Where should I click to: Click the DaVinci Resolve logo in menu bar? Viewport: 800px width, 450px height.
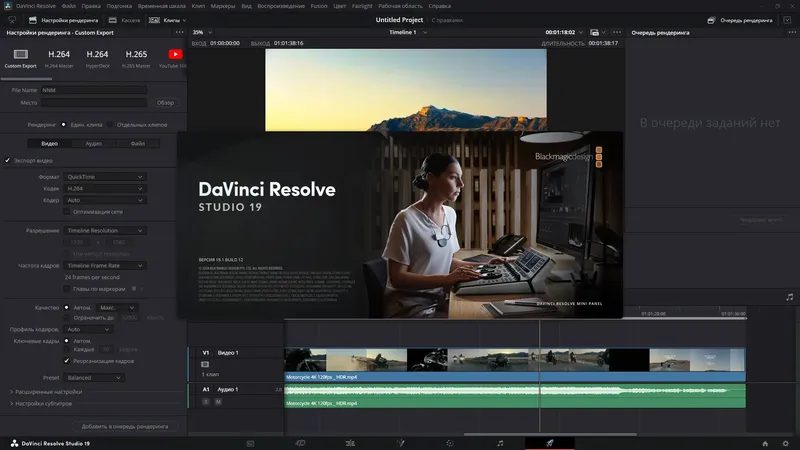tap(7, 6)
